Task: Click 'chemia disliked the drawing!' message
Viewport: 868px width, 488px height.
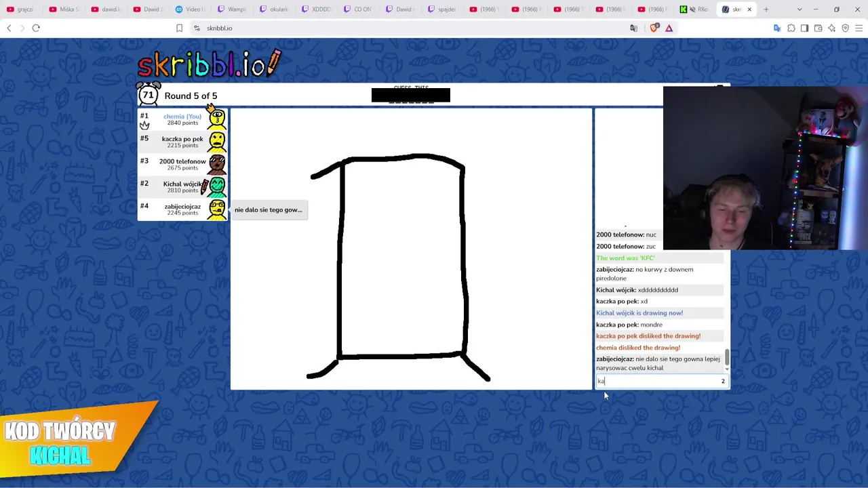Action: [x=638, y=348]
